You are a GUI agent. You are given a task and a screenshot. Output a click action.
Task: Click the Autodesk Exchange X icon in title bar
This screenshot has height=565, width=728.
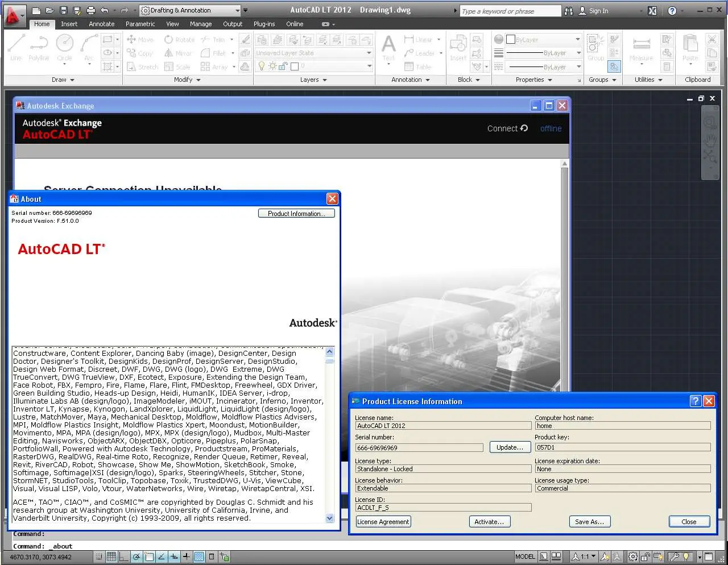point(652,11)
